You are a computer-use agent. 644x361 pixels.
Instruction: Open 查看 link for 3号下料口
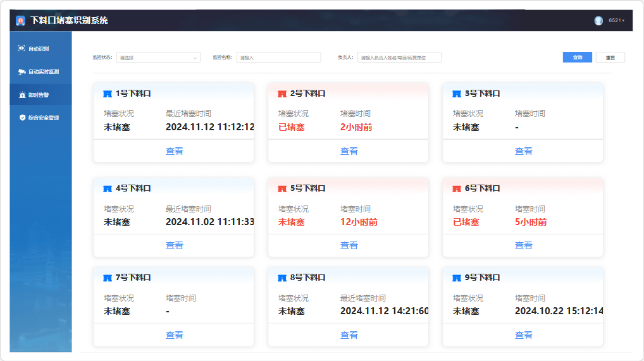[523, 151]
